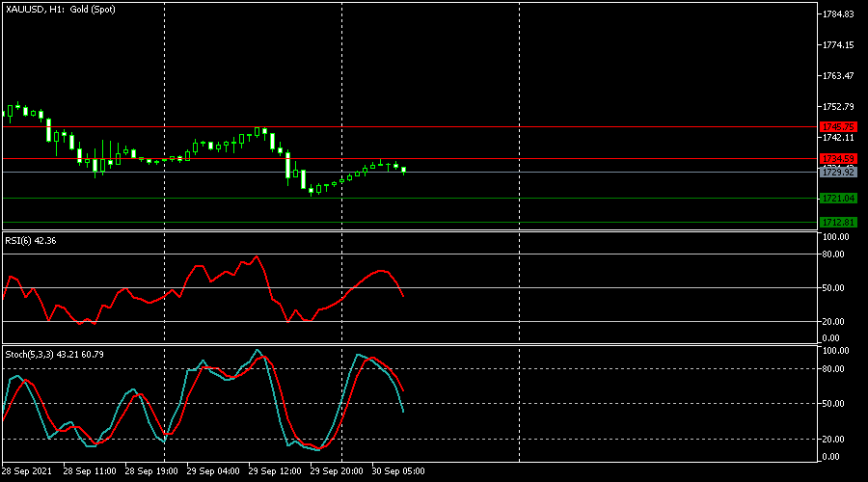The width and height of the screenshot is (868, 482).
Task: Select the 1745.75 red price label
Action: [838, 127]
